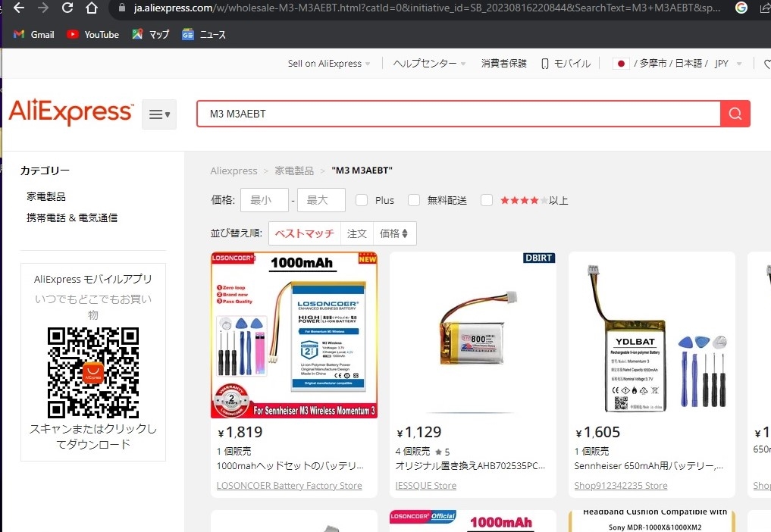The image size is (771, 532).
Task: Open the Gmail bookmark
Action: [x=34, y=34]
